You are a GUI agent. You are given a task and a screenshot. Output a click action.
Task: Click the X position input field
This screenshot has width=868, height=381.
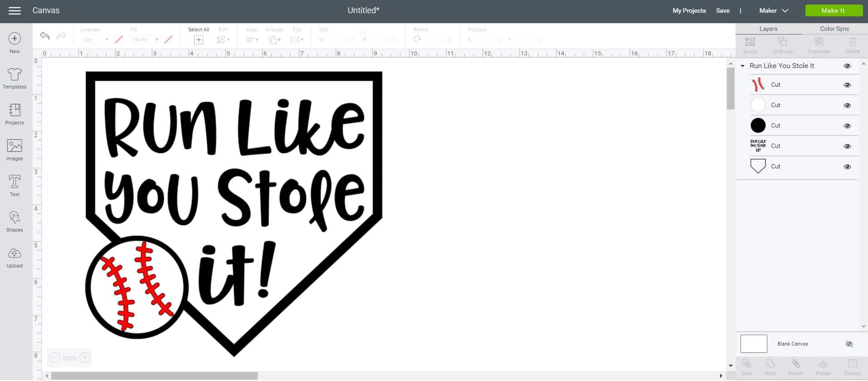click(x=488, y=40)
